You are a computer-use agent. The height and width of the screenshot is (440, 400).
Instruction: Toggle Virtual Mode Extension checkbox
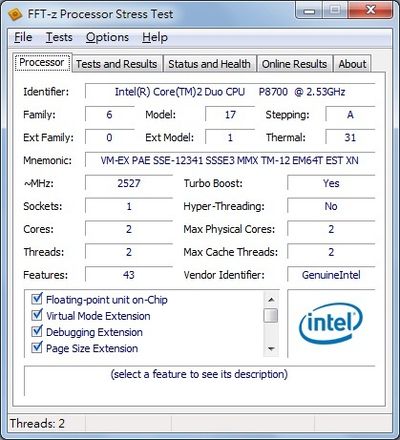[x=37, y=315]
